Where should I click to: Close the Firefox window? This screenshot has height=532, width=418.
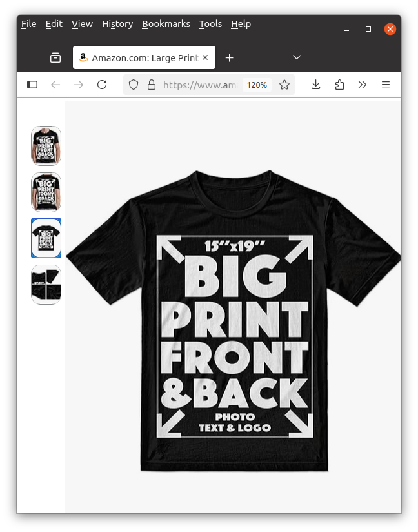pos(390,29)
